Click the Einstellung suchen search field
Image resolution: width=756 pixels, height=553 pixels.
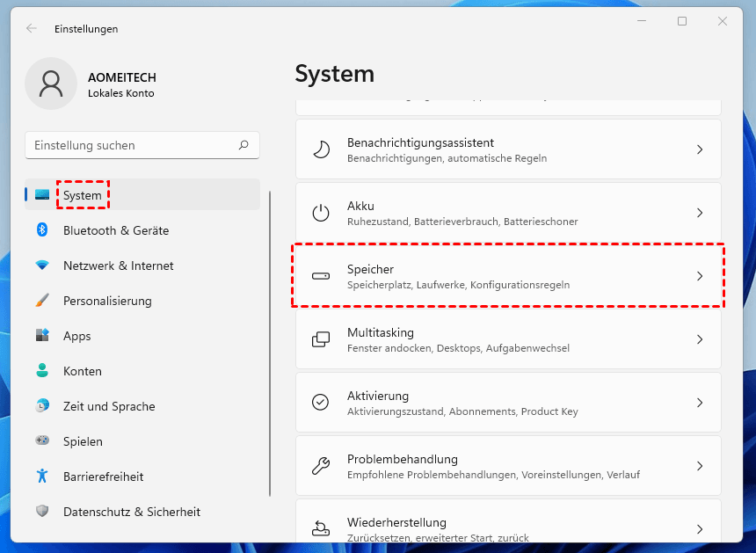pyautogui.click(x=132, y=145)
